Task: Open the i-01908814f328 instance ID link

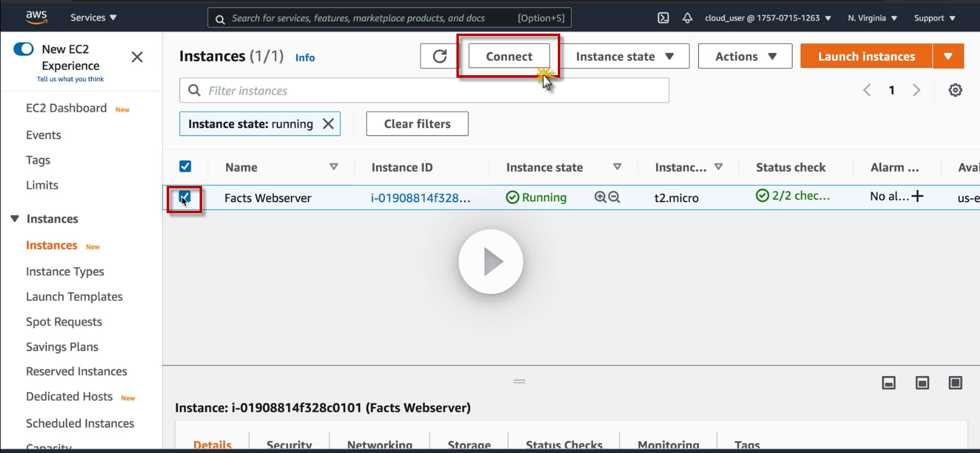Action: point(420,198)
